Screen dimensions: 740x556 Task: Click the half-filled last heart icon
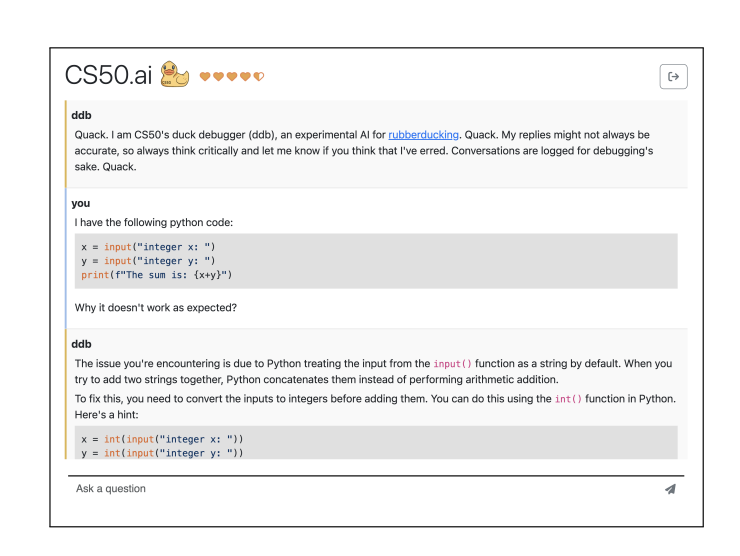258,77
